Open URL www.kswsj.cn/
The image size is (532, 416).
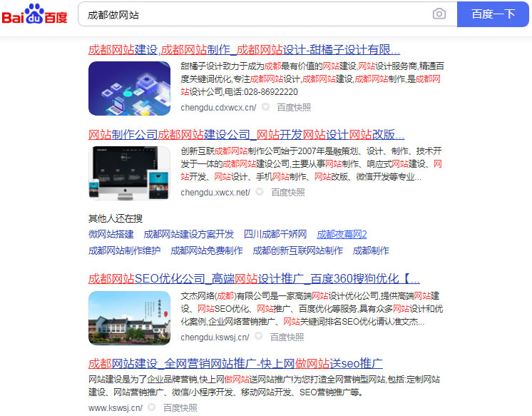(116, 408)
